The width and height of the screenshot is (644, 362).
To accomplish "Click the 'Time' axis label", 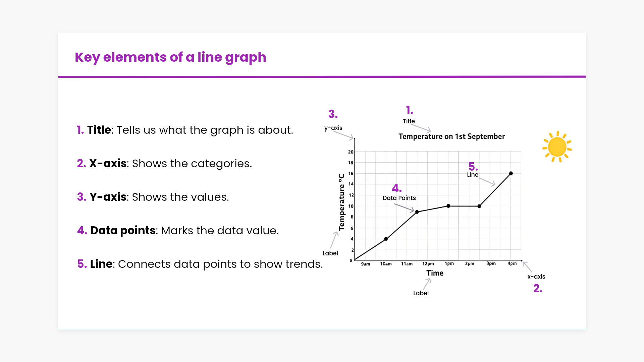I will (x=435, y=273).
